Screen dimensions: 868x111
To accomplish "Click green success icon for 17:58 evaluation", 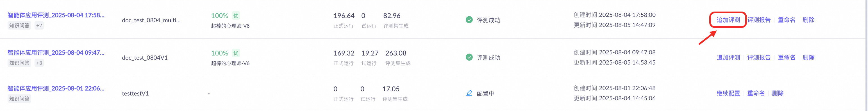I will coord(469,20).
